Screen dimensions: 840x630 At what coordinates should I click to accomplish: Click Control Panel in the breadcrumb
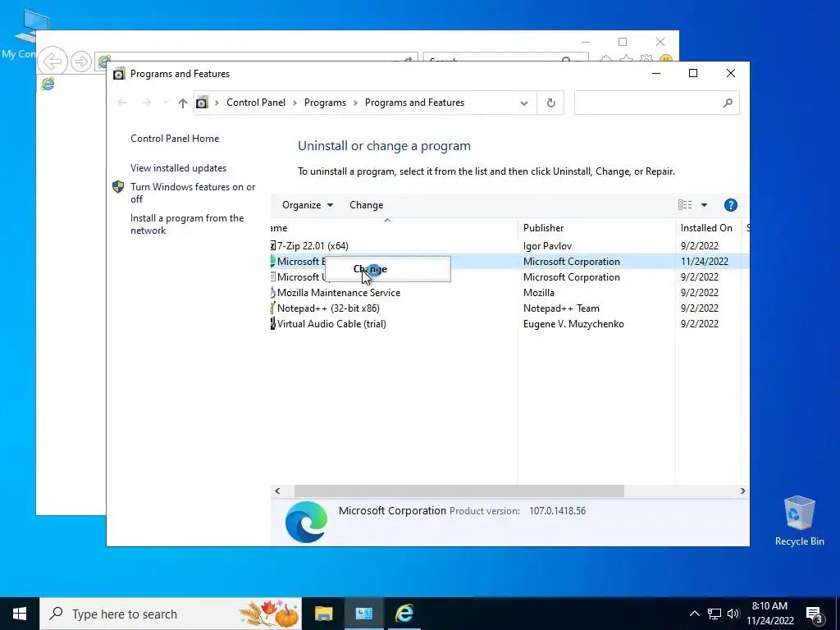point(256,103)
